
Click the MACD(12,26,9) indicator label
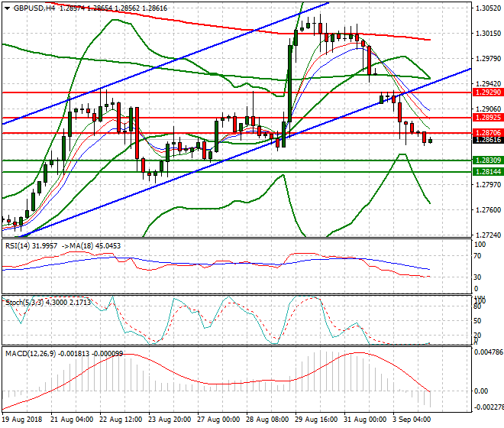(31, 354)
